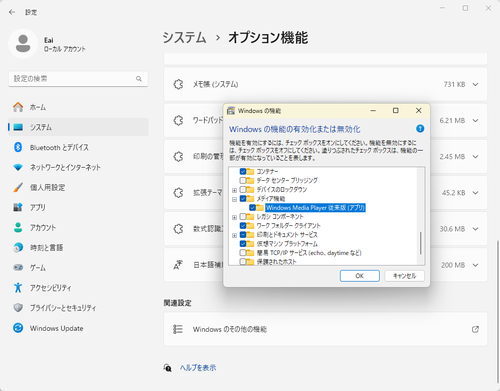Collapse the メディア機能 tree node
The width and height of the screenshot is (500, 391).
point(234,199)
